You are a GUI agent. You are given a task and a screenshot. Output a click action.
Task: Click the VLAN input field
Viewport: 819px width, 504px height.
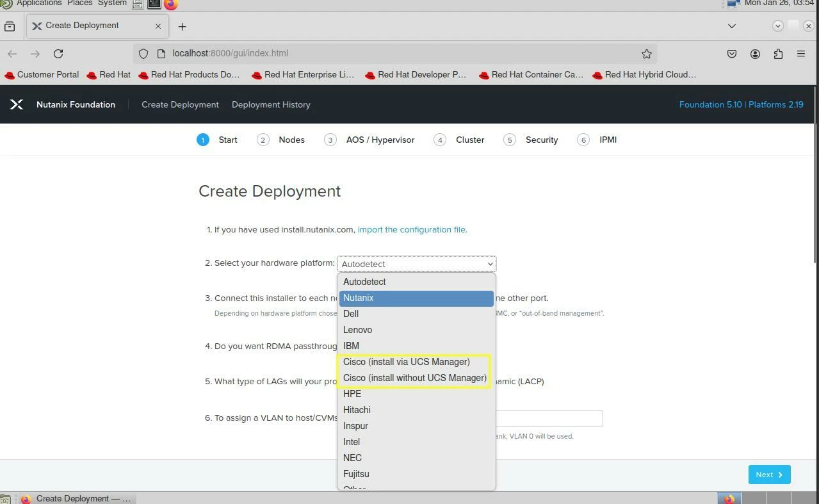click(549, 418)
